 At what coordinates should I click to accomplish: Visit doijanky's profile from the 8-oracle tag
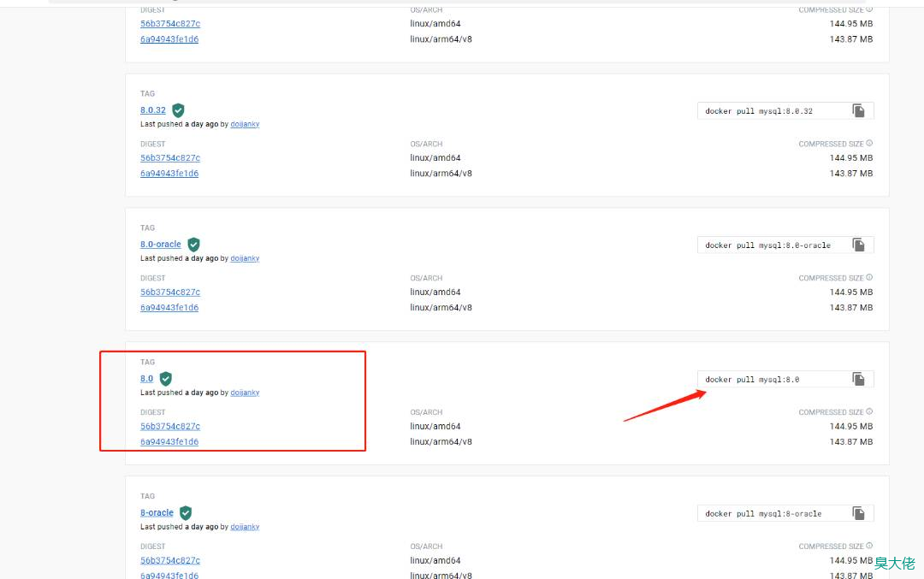click(x=246, y=527)
